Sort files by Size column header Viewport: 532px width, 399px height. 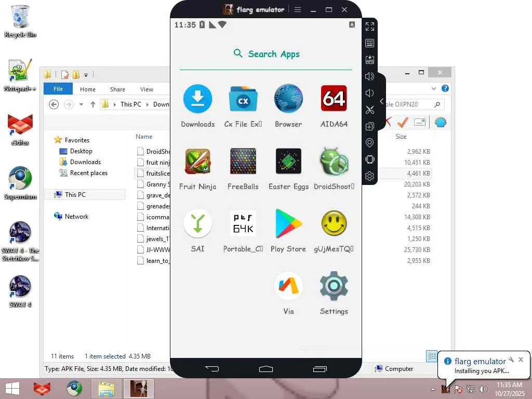click(401, 137)
